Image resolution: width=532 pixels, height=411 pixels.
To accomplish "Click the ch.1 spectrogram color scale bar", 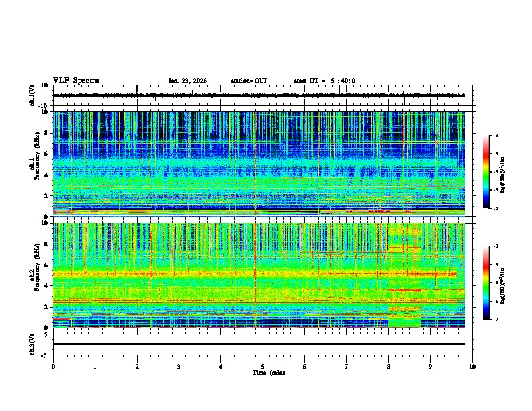I will (486, 172).
